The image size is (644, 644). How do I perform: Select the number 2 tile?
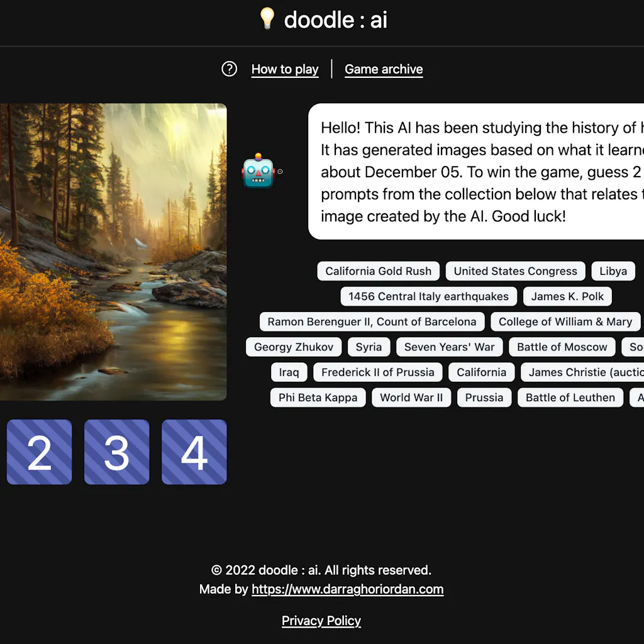tap(39, 452)
